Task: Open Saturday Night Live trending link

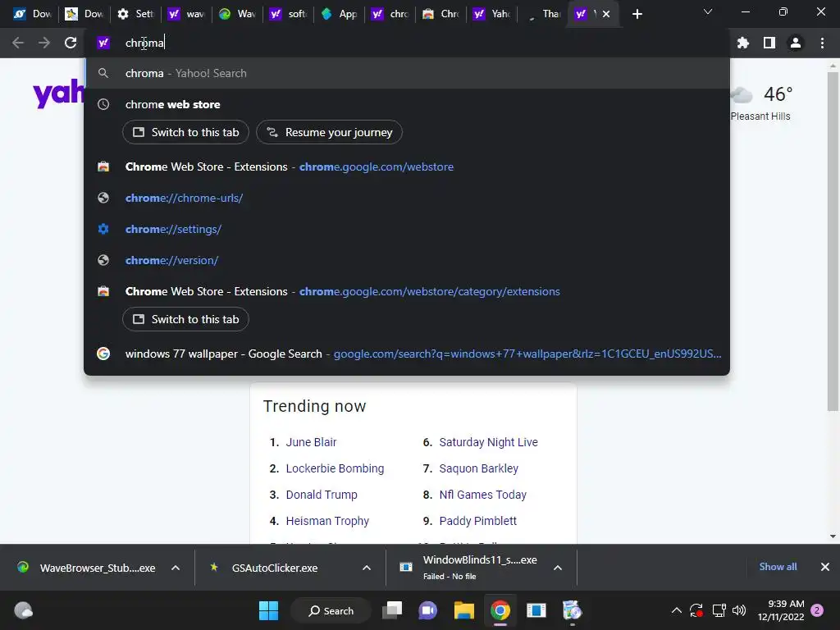Action: click(489, 442)
